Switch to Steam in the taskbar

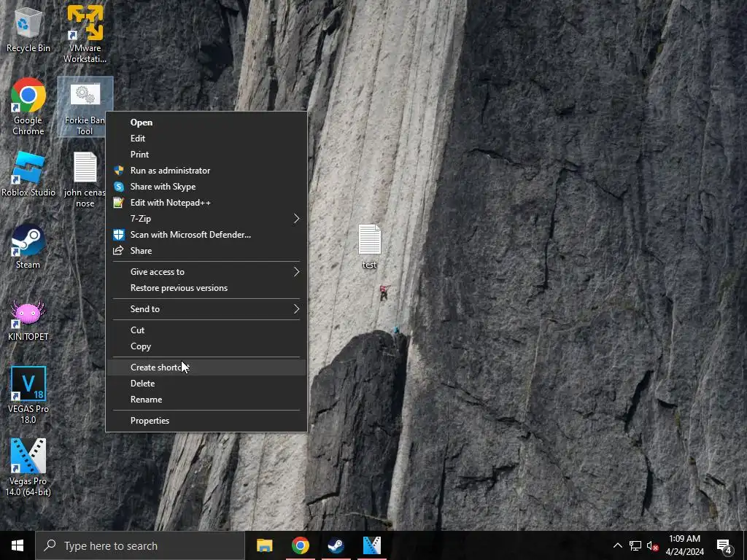coord(336,545)
